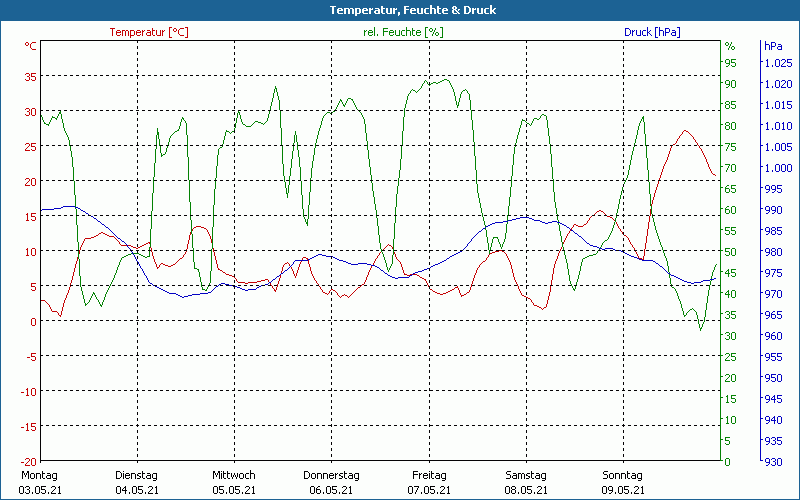Click the '95' humidity axis value
800x500 pixels.
[731, 63]
